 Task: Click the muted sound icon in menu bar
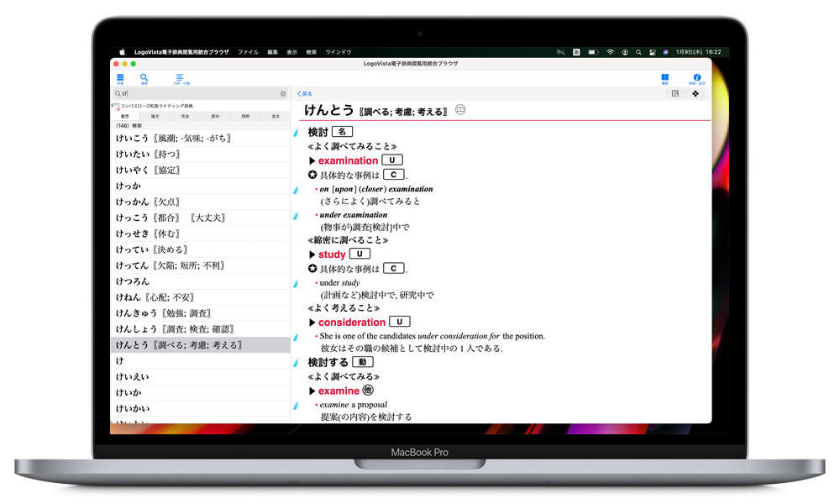coord(560,52)
